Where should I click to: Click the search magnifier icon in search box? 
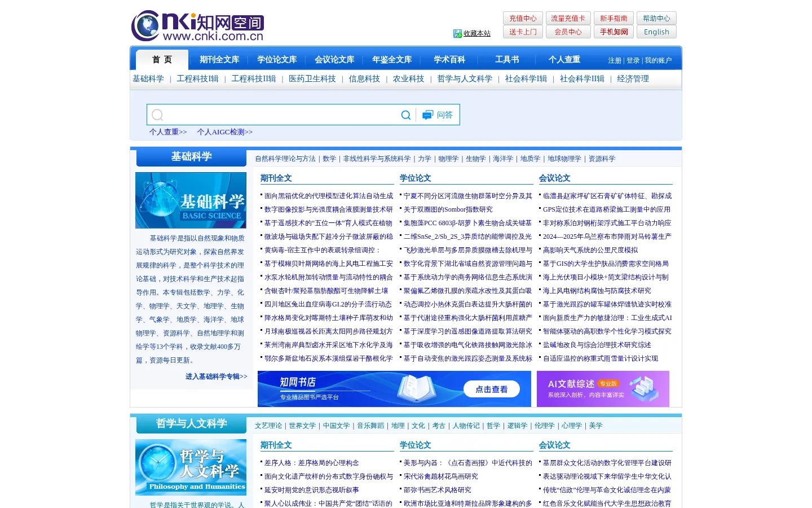point(405,115)
